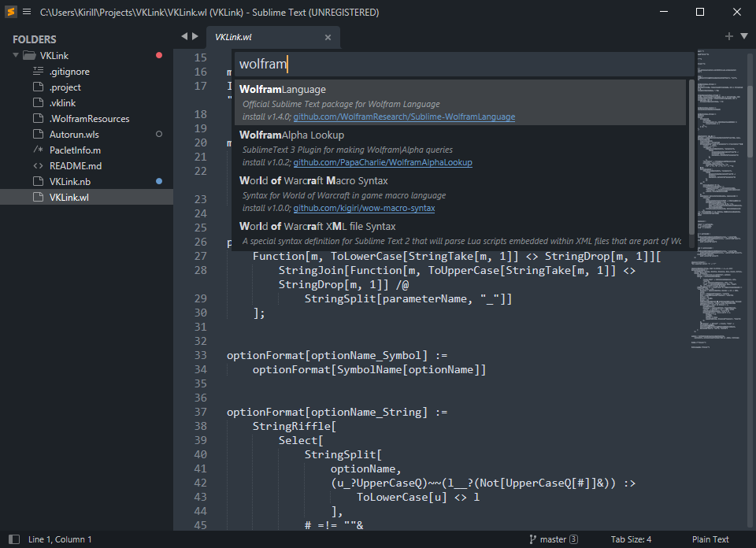This screenshot has width=756, height=548.
Task: Click the red git status dot on VKLink folder
Action: tap(159, 55)
